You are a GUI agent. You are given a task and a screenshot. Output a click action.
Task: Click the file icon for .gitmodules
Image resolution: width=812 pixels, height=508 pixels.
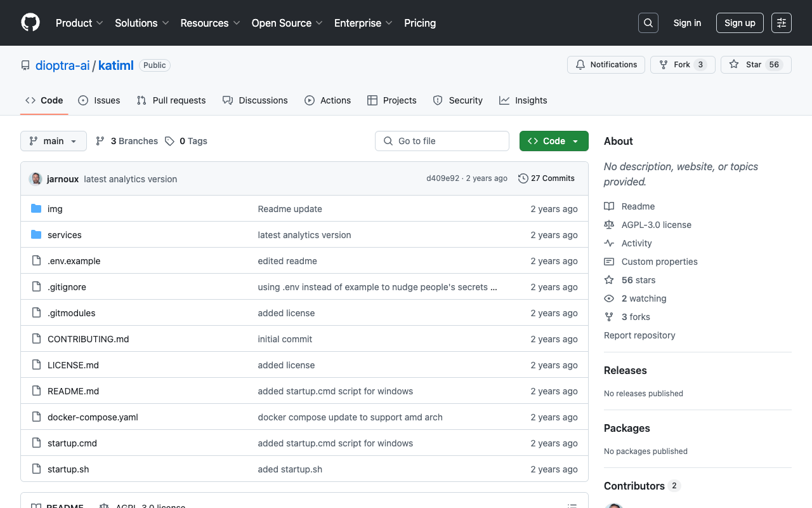tap(36, 313)
